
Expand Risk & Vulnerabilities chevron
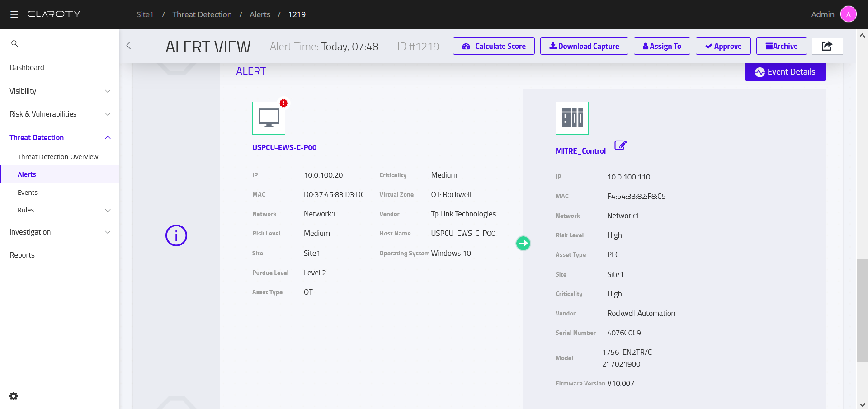pos(108,114)
